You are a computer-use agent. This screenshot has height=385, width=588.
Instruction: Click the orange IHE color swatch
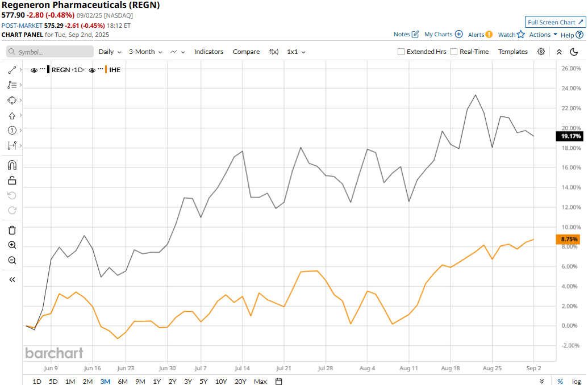(x=106, y=70)
